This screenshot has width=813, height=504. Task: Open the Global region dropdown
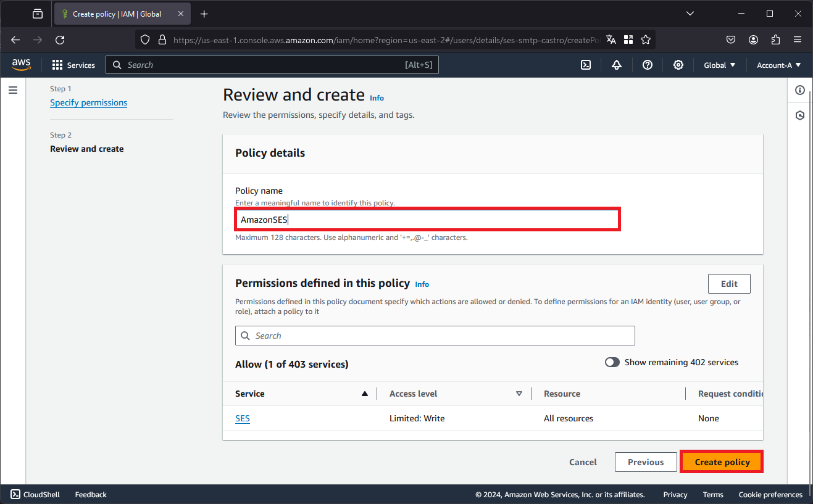720,65
